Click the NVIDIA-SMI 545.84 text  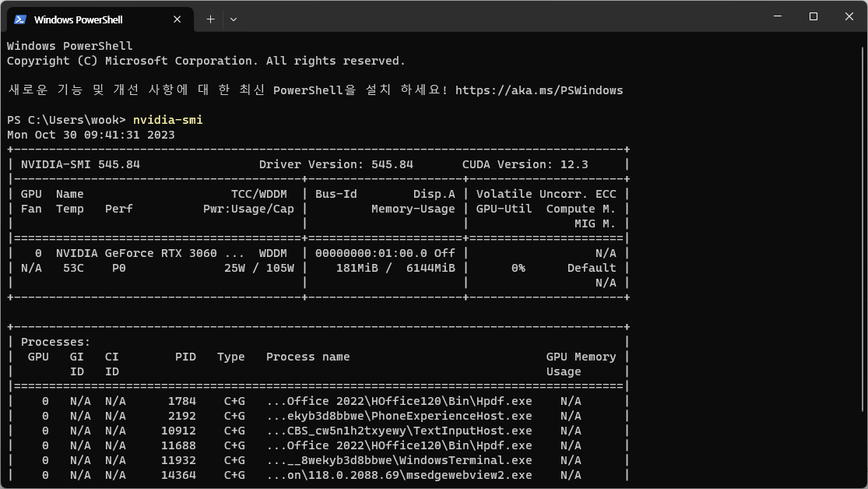[x=80, y=164]
